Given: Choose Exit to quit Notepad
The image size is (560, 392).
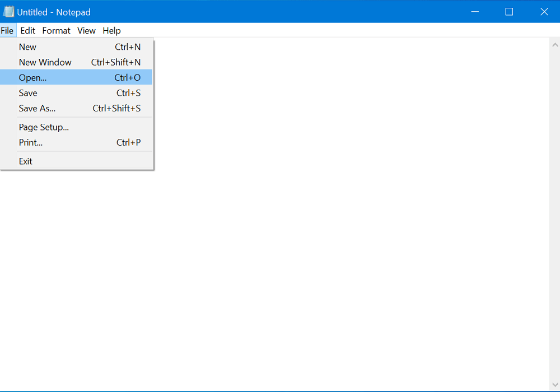Looking at the screenshot, I should point(76,161).
